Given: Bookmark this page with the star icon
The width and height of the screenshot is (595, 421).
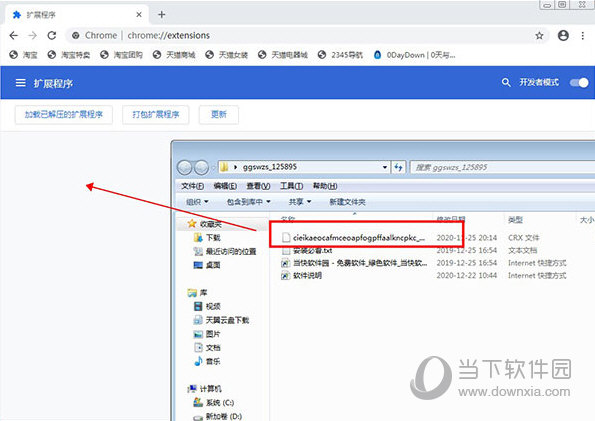Looking at the screenshot, I should point(539,36).
